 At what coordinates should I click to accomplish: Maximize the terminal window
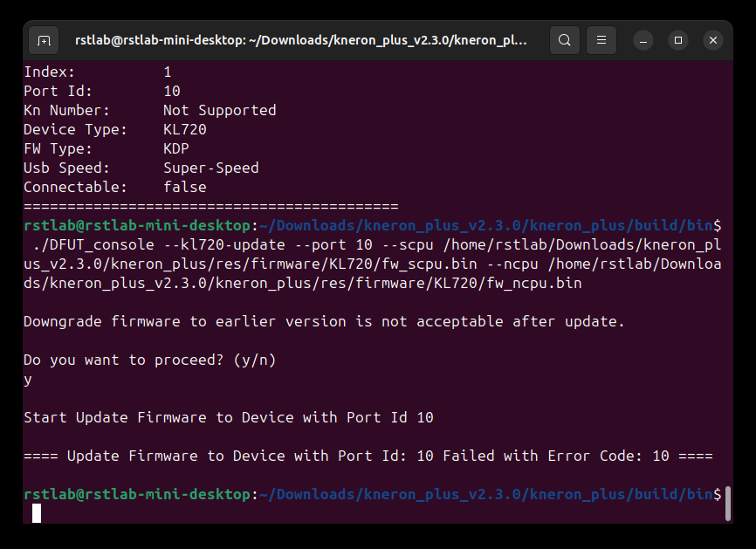[678, 40]
